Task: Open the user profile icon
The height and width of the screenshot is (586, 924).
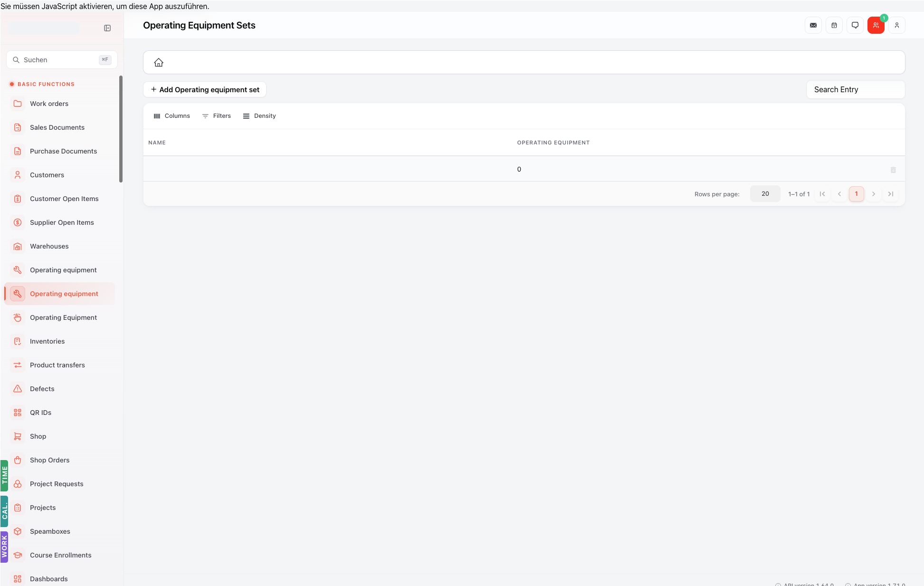Action: (x=897, y=25)
